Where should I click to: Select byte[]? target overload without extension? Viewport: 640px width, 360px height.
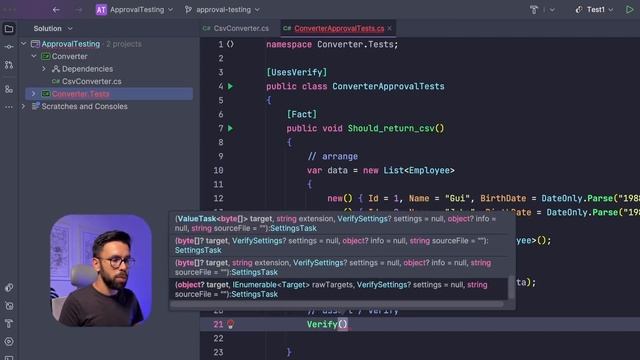(x=339, y=245)
